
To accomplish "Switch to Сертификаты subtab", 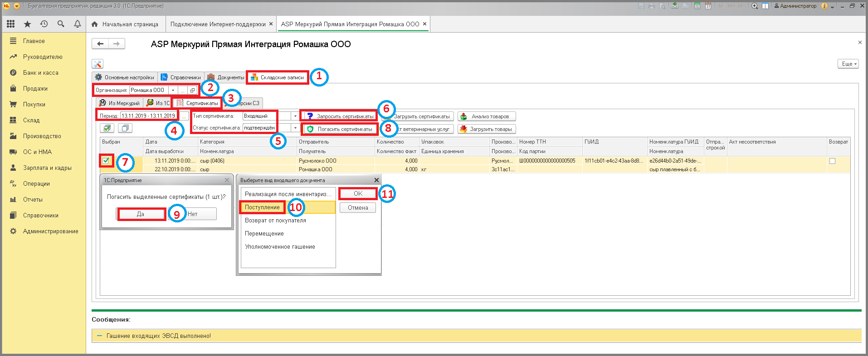I will [x=198, y=103].
